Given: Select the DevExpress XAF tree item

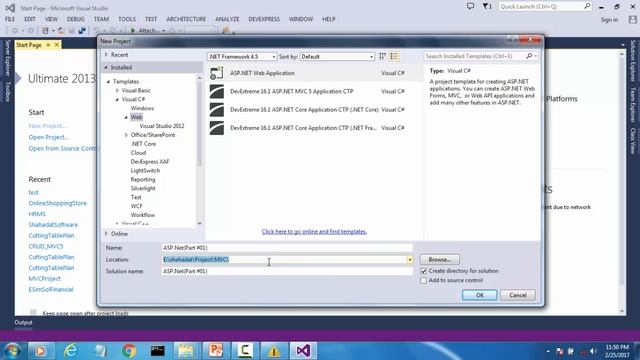Looking at the screenshot, I should click(x=150, y=162).
